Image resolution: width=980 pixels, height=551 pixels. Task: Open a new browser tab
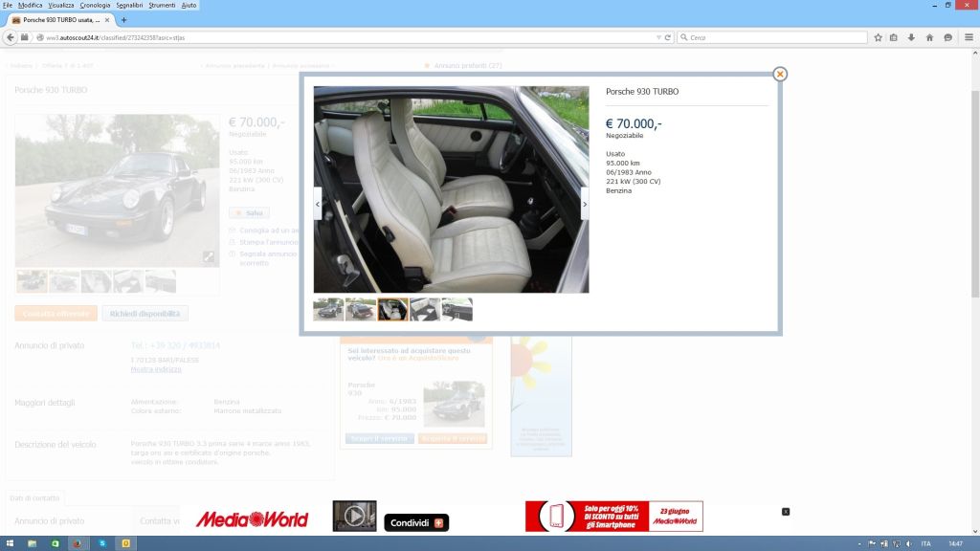pyautogui.click(x=123, y=20)
